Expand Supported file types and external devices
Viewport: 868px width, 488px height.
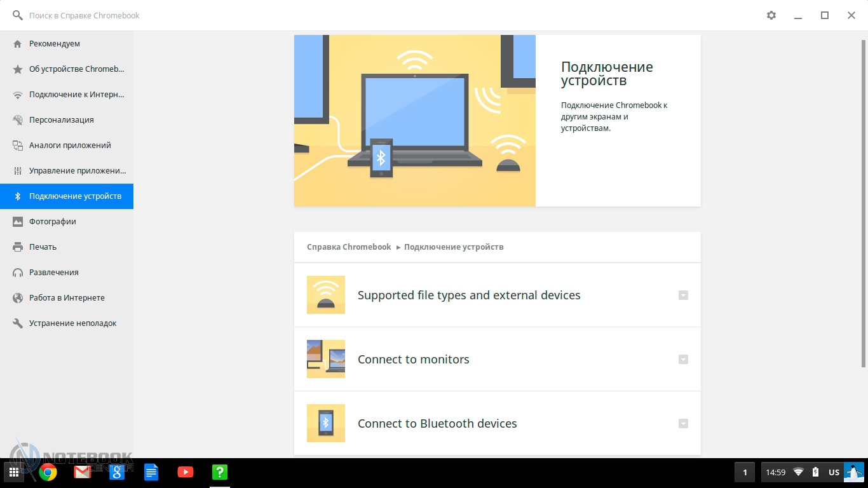coord(683,295)
